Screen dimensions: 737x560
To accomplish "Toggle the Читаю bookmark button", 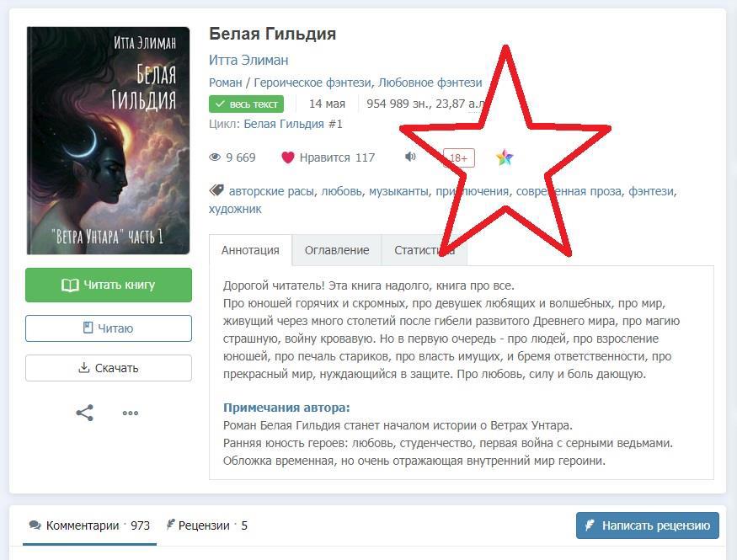I will tap(109, 328).
